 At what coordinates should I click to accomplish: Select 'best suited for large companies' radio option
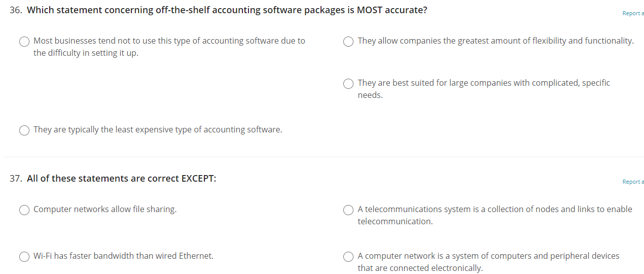pyautogui.click(x=348, y=84)
